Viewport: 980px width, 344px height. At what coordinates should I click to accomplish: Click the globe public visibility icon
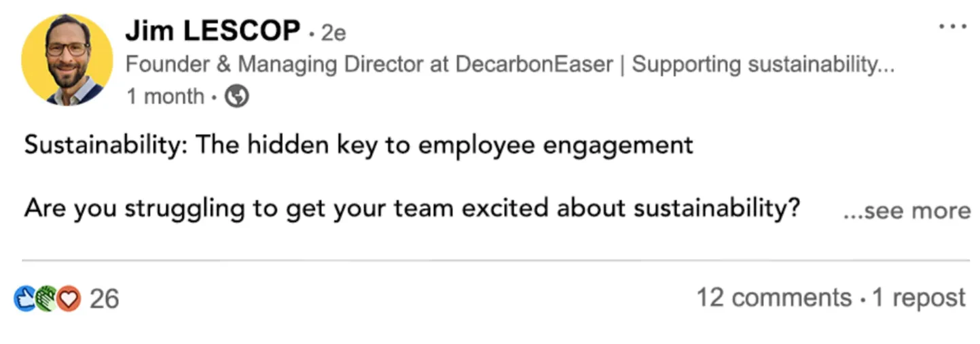tap(236, 97)
